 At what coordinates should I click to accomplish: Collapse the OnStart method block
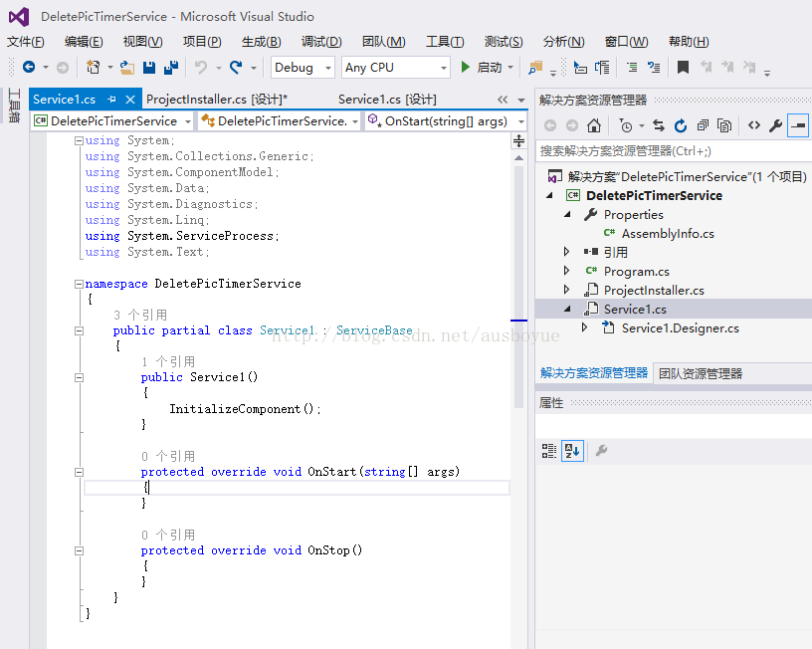(79, 472)
